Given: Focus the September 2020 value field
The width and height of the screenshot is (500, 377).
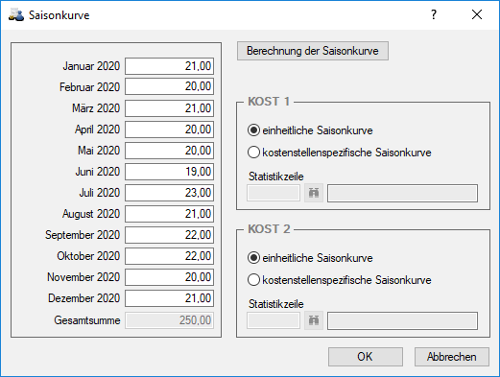Looking at the screenshot, I should (x=169, y=235).
